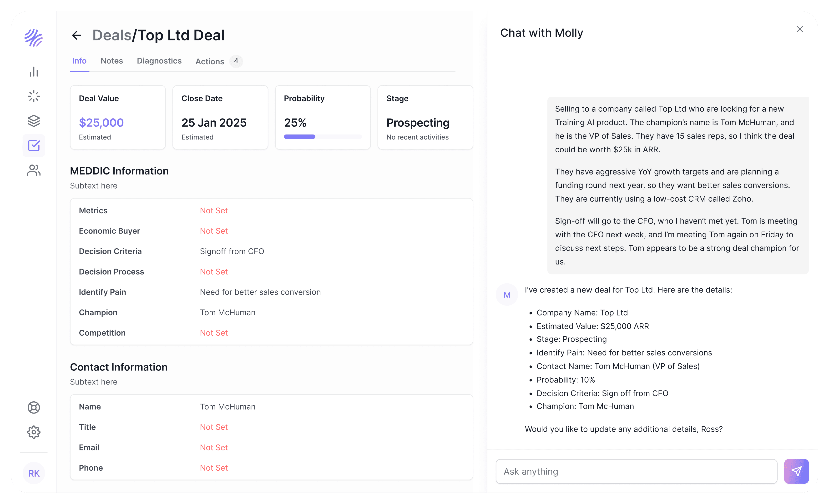The image size is (829, 504).
Task: Open the stacked layers sidebar icon
Action: click(34, 121)
